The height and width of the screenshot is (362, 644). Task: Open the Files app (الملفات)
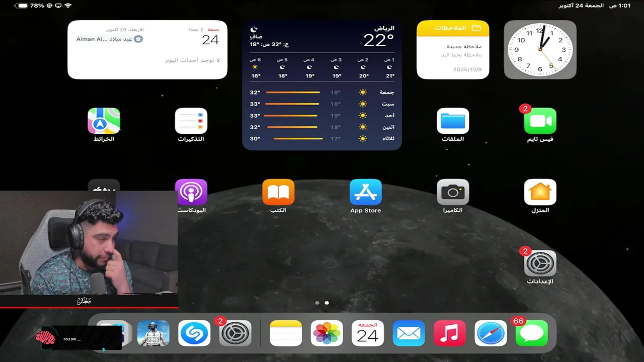point(453,121)
